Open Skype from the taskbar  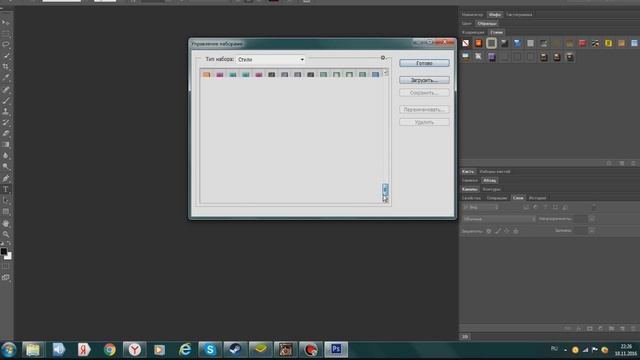pyautogui.click(x=210, y=349)
